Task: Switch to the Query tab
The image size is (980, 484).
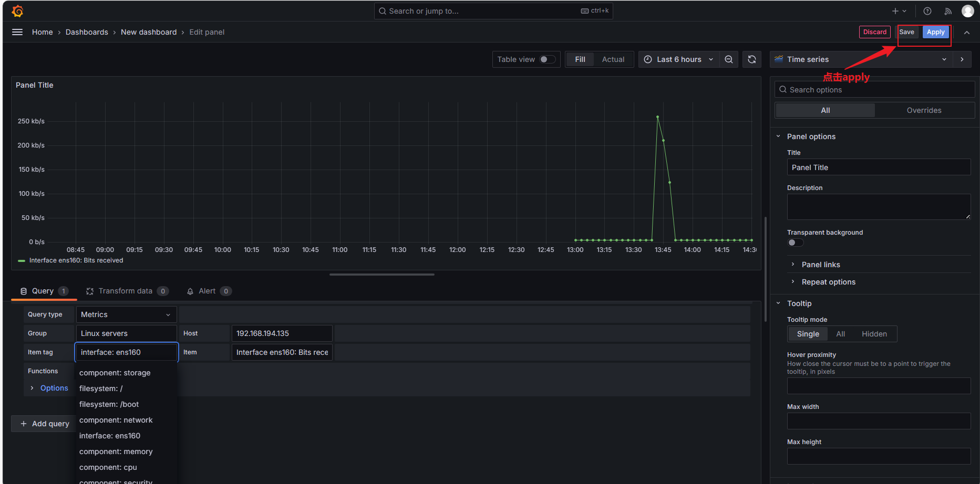Action: [44, 291]
